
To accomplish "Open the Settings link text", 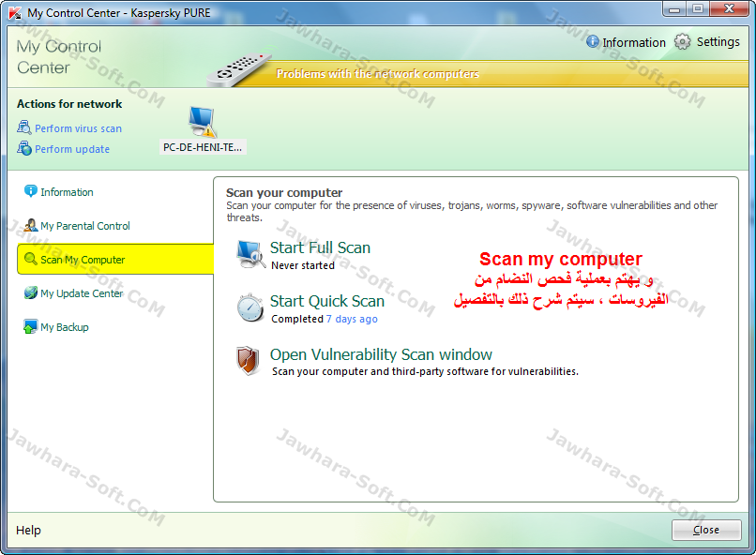I will click(x=718, y=42).
